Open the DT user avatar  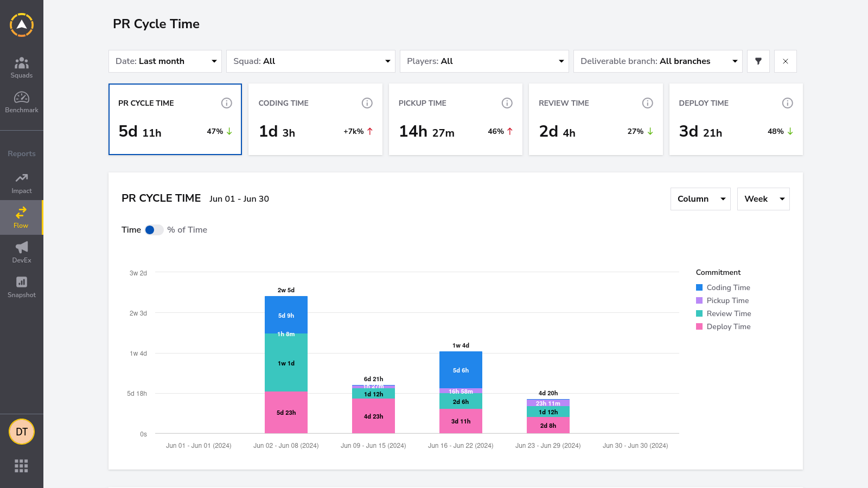pos(22,432)
